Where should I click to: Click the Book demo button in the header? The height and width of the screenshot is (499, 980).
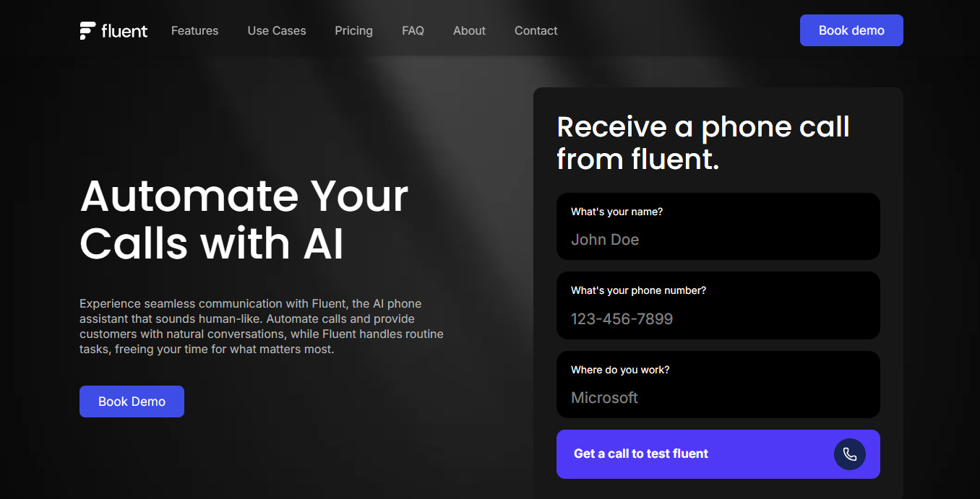(x=851, y=30)
